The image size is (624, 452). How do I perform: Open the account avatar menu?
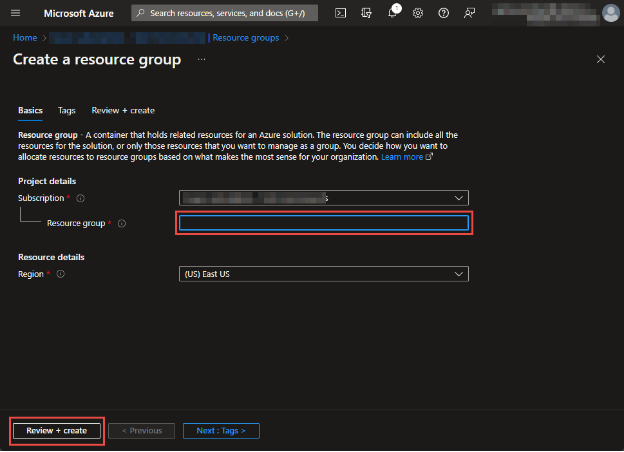click(x=610, y=13)
